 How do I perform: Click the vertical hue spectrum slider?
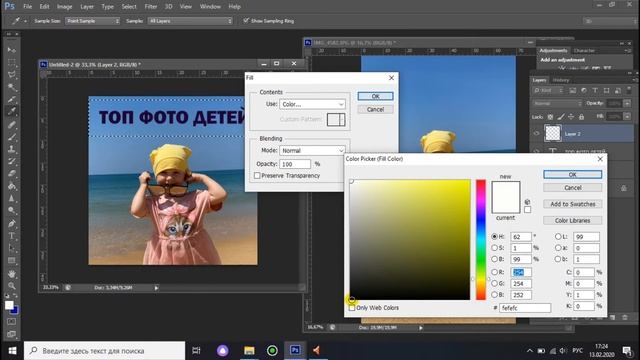[x=481, y=240]
